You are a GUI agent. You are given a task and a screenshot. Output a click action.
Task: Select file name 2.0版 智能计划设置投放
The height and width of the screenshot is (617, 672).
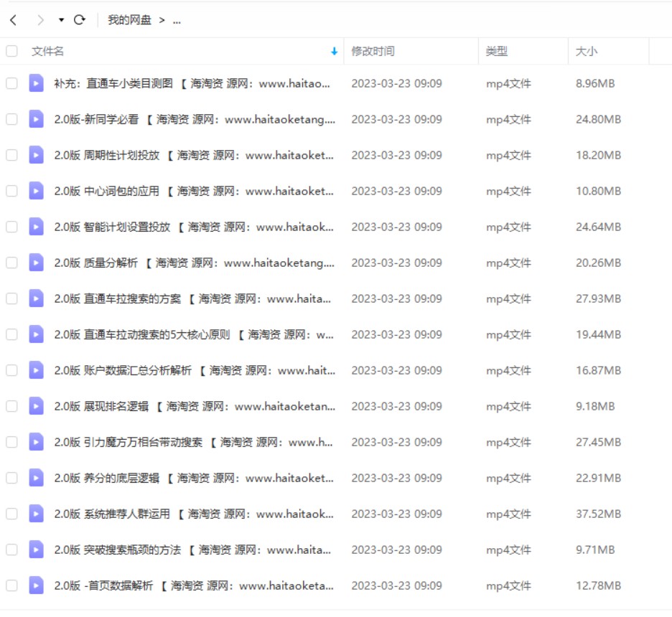[194, 227]
